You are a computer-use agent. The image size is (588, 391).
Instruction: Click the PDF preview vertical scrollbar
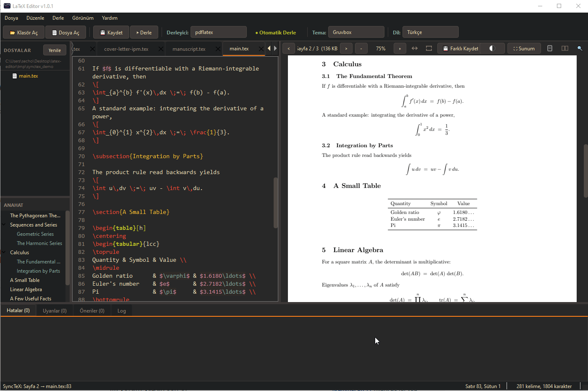pos(585,171)
